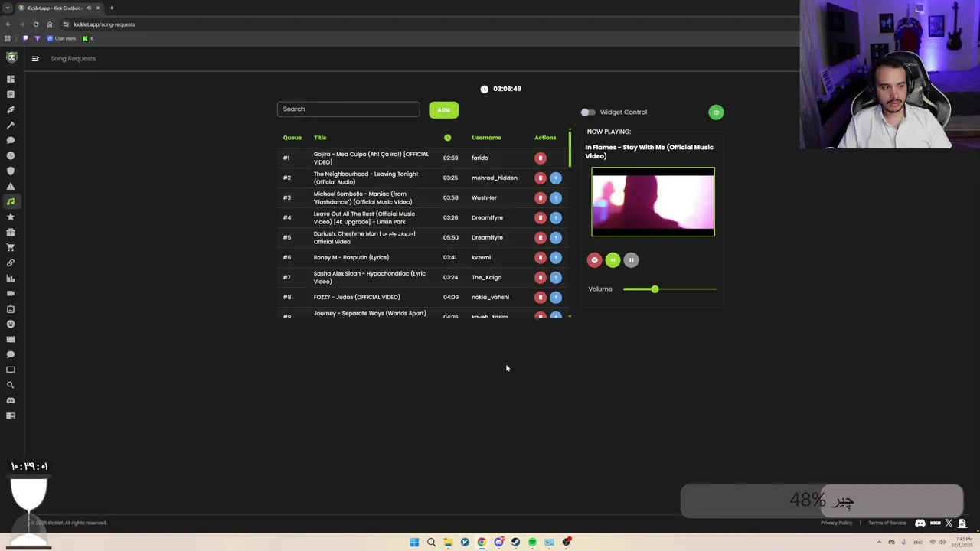Open the X (Twitter) footer icon
The height and width of the screenshot is (551, 980).
949,523
